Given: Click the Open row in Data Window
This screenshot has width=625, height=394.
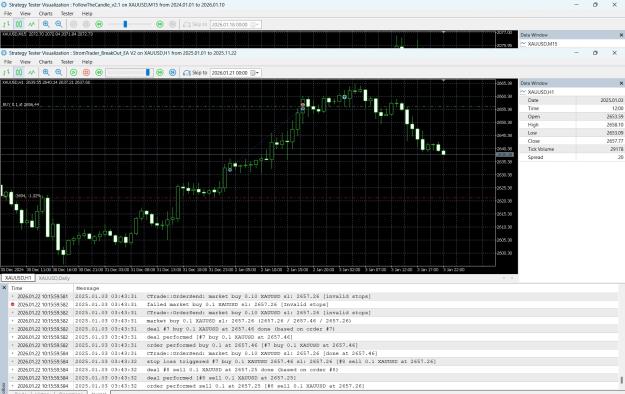Looking at the screenshot, I should pyautogui.click(x=572, y=116).
